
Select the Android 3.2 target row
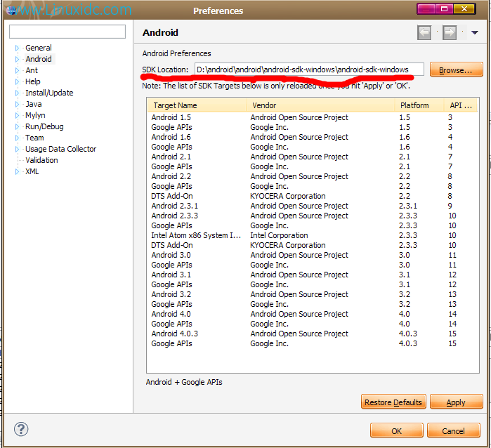pos(313,295)
